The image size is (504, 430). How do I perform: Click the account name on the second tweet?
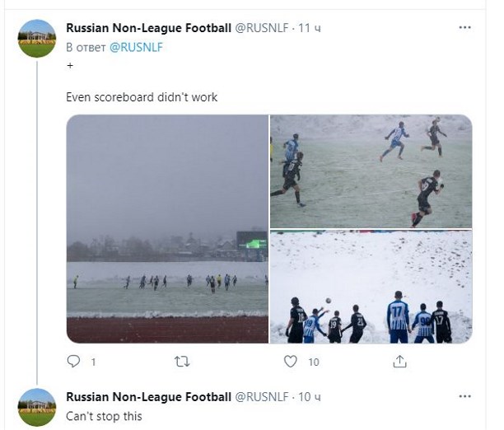point(149,397)
